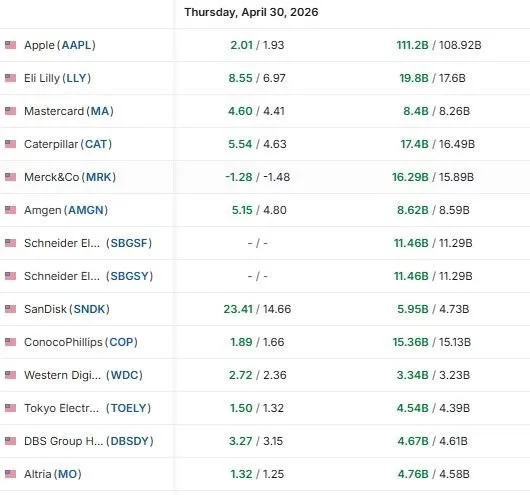Viewport: 530px width, 495px height.
Task: Click the flag icon beside Apple
Action: tap(10, 45)
